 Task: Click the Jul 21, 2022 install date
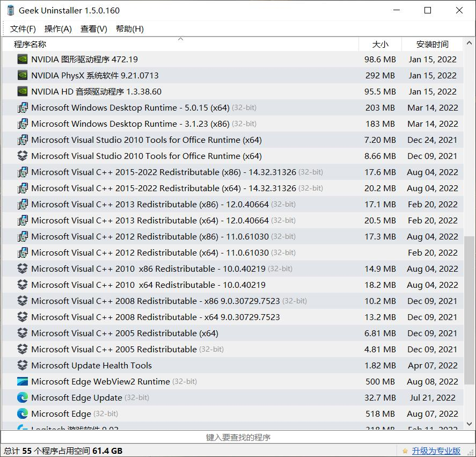coord(433,397)
